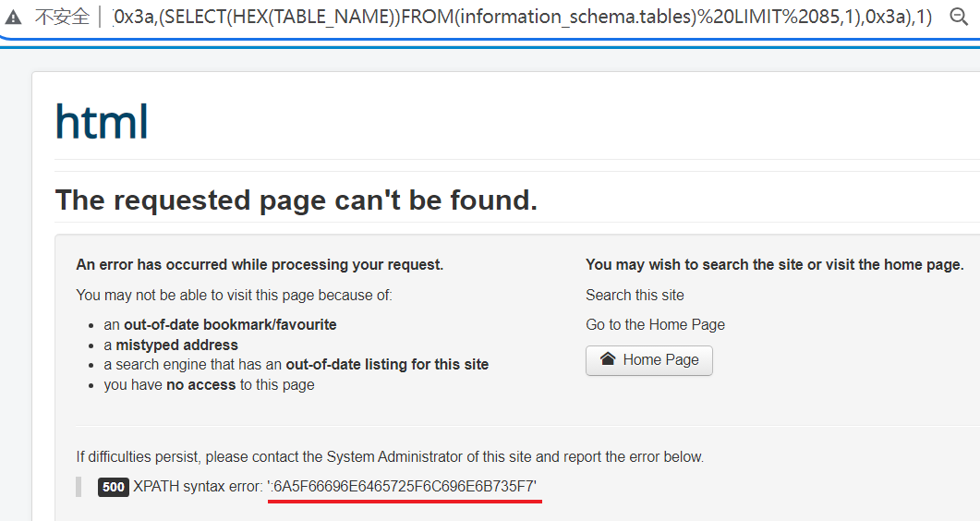Click the "Go to the Home Page" text
This screenshot has height=521, width=980.
click(655, 324)
